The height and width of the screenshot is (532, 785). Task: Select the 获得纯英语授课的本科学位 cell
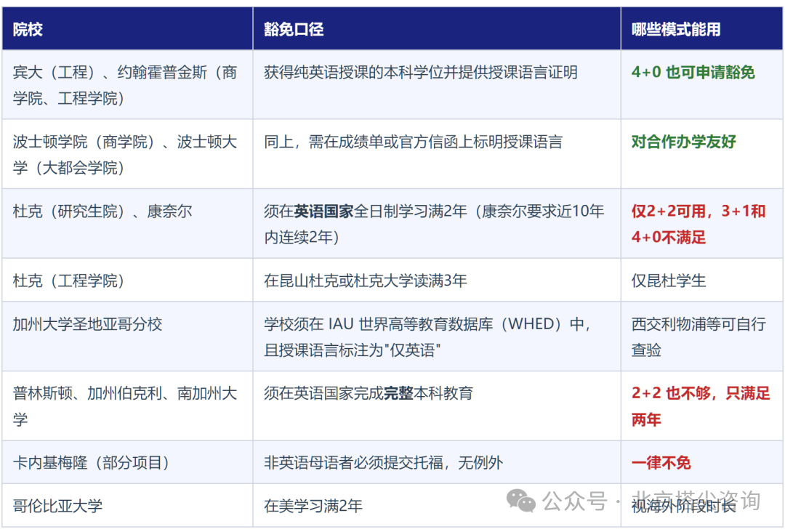pos(437,84)
